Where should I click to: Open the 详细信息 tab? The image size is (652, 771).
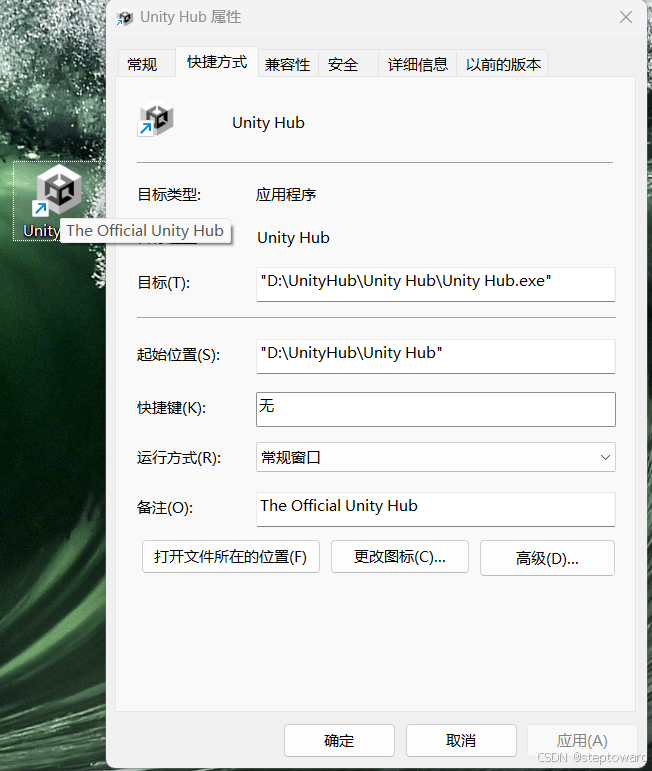[x=417, y=64]
